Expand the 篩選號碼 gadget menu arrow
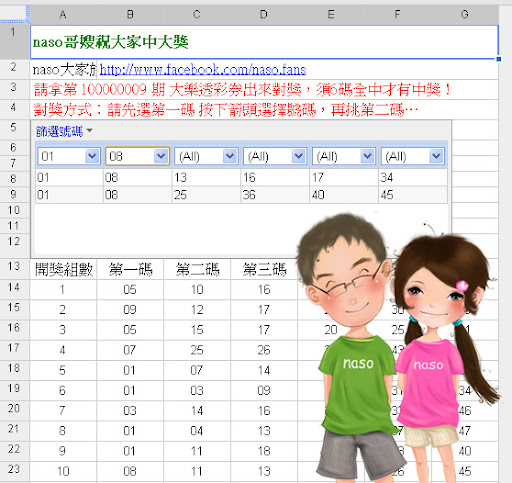The width and height of the screenshot is (512, 483). (x=89, y=131)
